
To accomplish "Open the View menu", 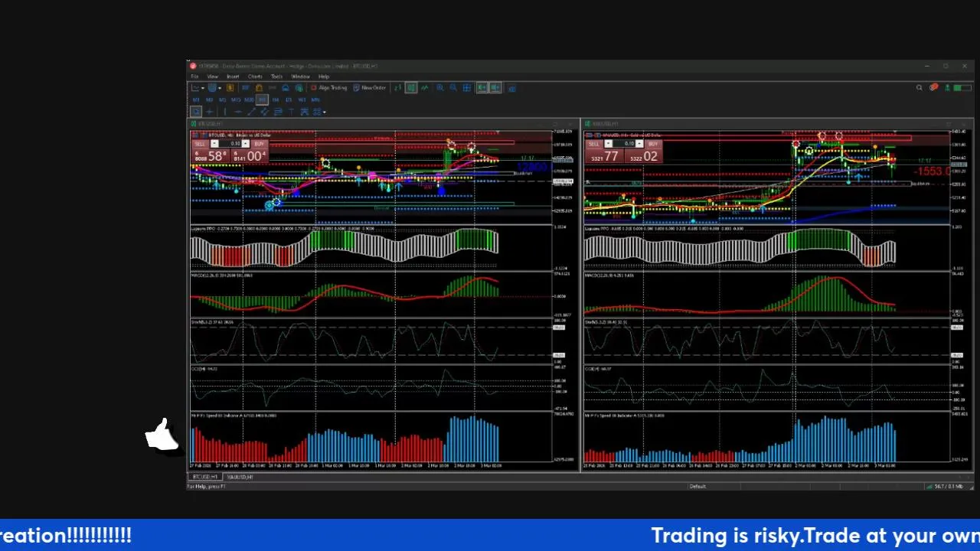I will [x=212, y=77].
